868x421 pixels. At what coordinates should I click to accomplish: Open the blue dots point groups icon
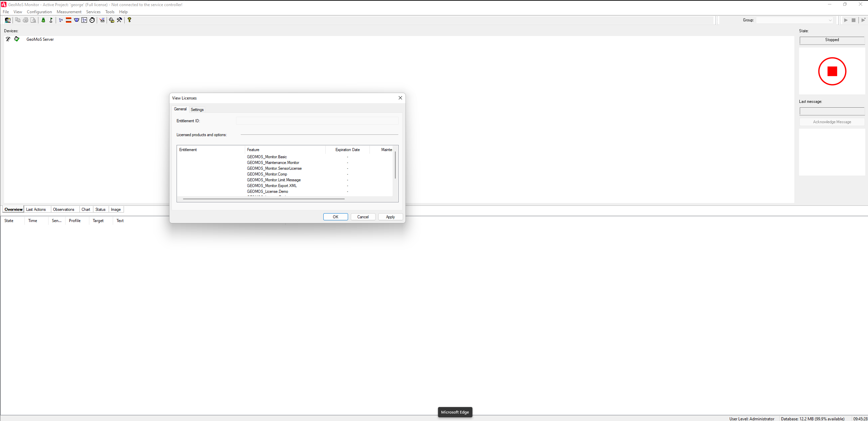coord(61,20)
